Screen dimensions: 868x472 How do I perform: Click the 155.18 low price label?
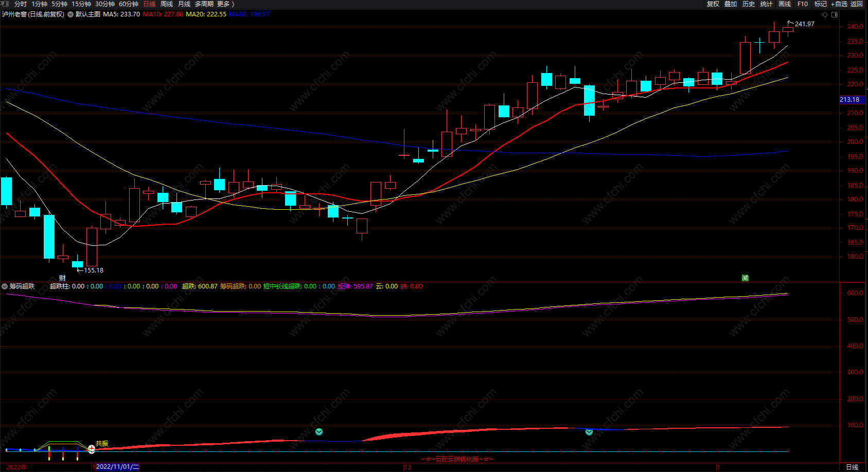(94, 270)
